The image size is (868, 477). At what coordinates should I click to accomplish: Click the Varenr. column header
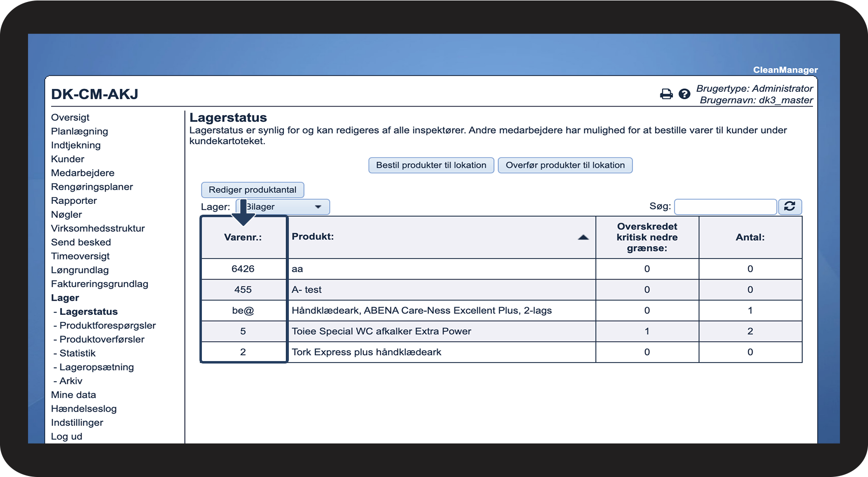pyautogui.click(x=243, y=237)
